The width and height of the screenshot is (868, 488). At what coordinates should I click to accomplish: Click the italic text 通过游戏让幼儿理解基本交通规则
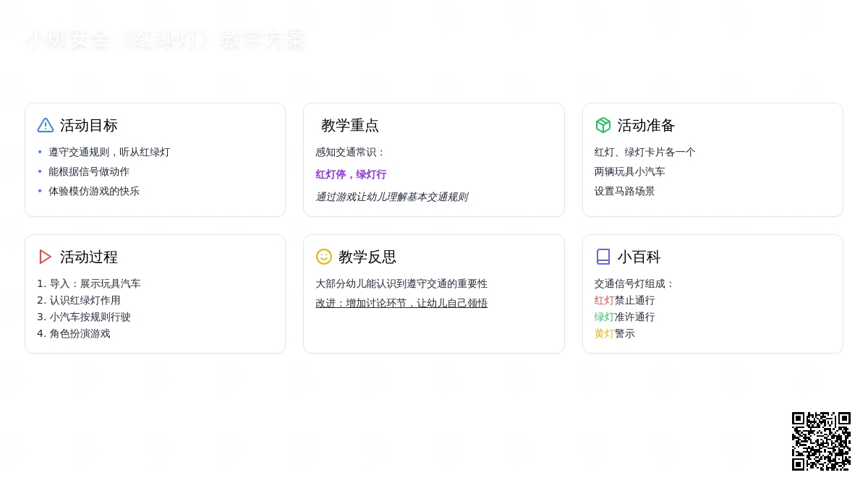[x=391, y=197]
